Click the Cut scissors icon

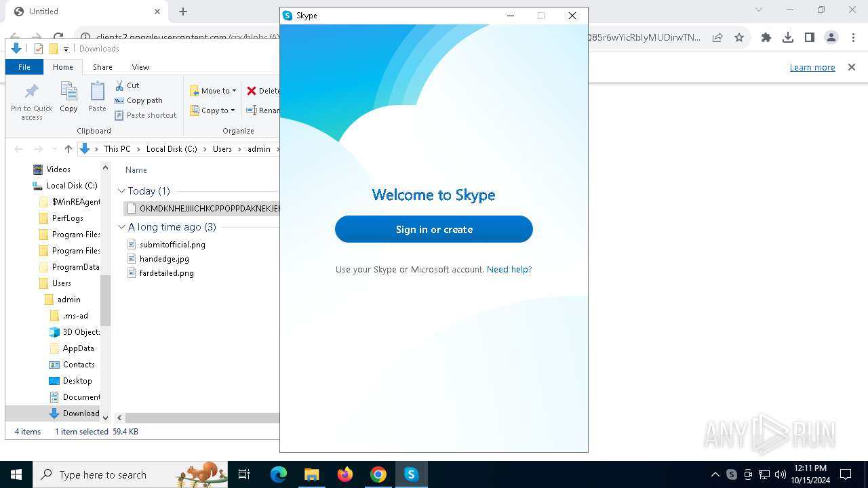tap(119, 85)
